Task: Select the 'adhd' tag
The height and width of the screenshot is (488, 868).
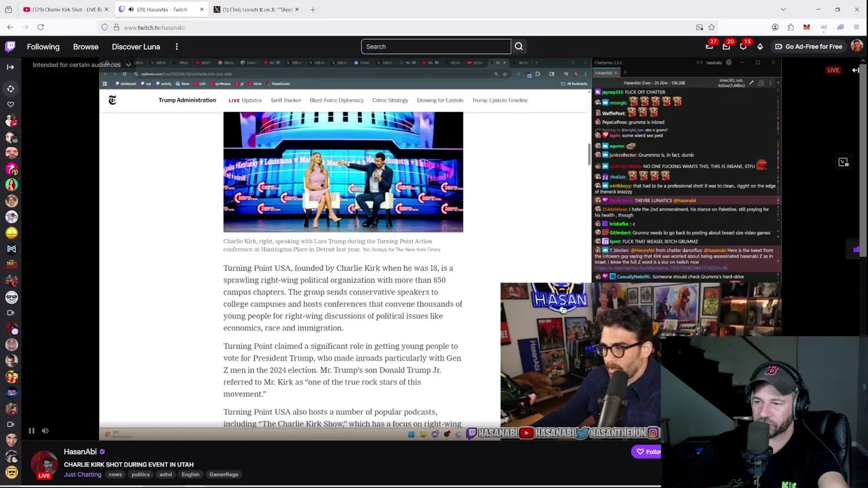Action: click(165, 474)
